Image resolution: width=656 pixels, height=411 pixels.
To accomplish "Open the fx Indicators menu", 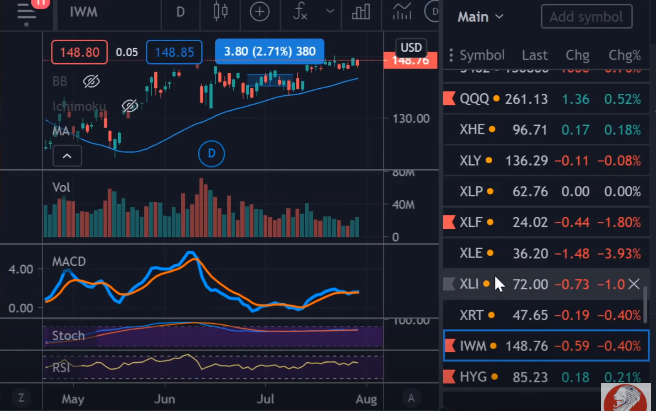I will [x=300, y=12].
